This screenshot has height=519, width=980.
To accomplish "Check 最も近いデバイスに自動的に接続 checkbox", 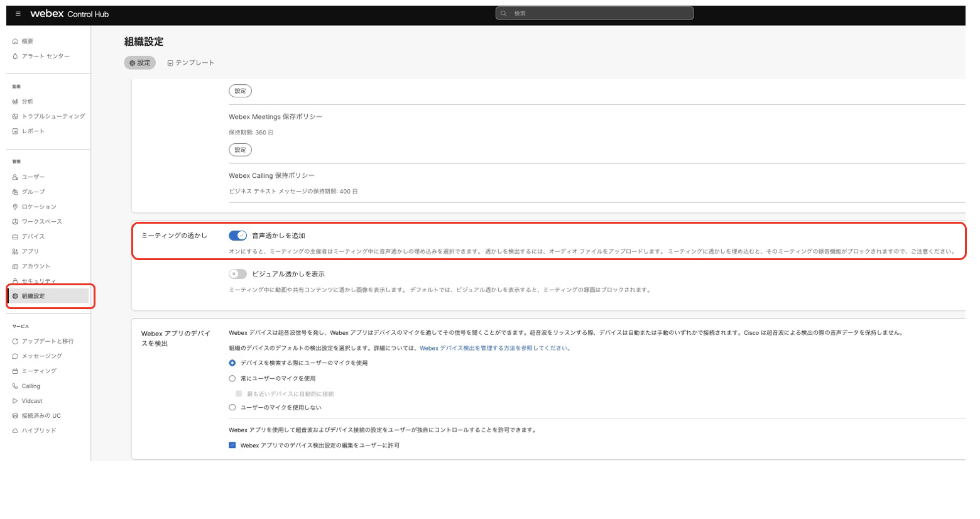I will pos(239,394).
